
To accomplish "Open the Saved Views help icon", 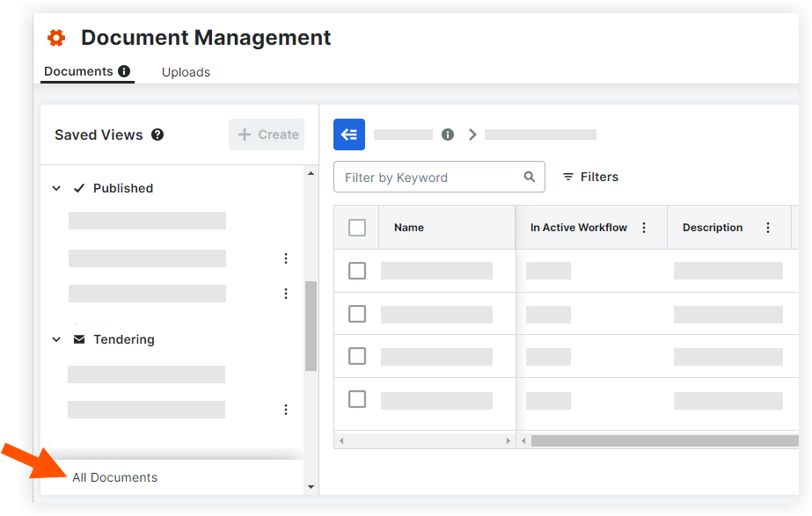I will (157, 134).
